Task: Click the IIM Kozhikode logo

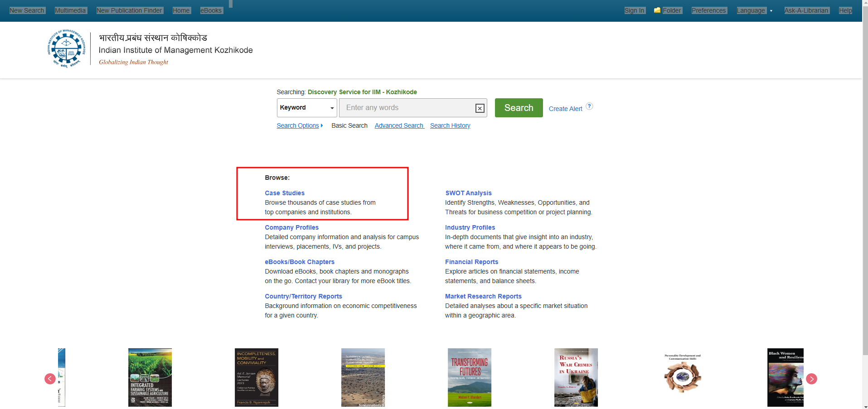Action: 66,49
